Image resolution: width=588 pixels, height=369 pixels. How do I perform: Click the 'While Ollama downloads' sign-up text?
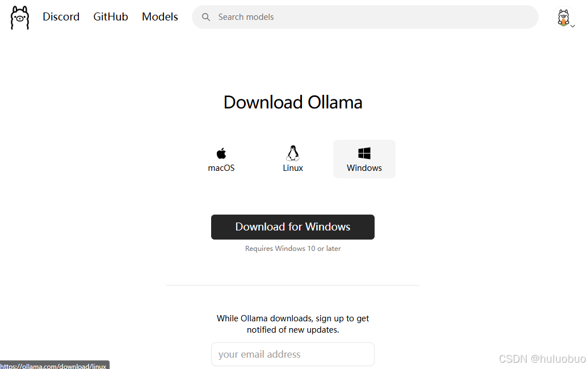point(293,324)
